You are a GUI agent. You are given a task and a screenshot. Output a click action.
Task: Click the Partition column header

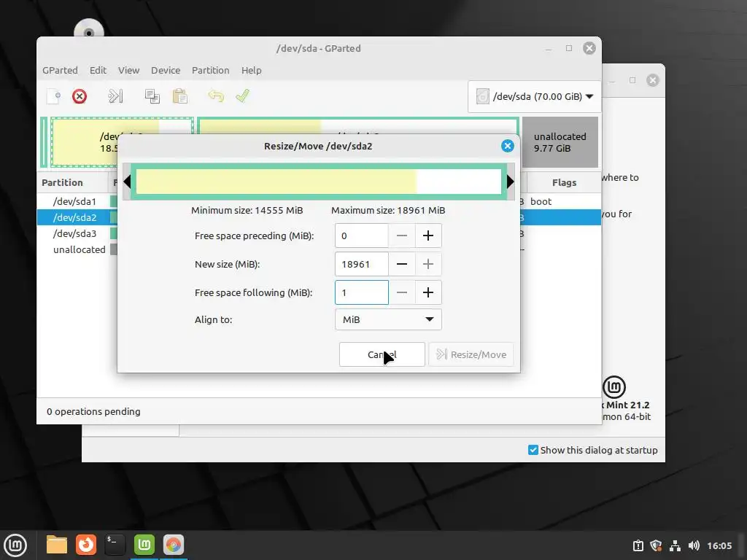(x=73, y=183)
